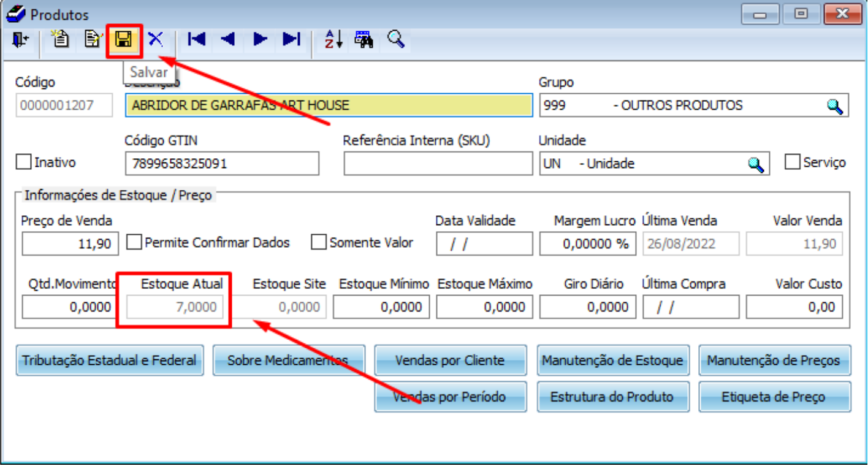This screenshot has width=868, height=466.
Task: Jump to the last record
Action: click(291, 40)
